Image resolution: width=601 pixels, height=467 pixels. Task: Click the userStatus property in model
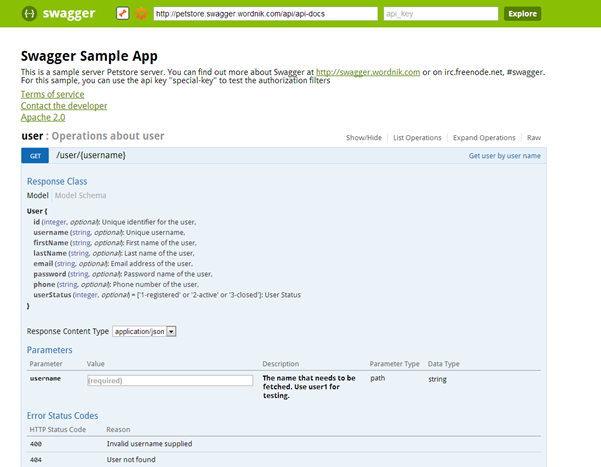[x=52, y=295]
